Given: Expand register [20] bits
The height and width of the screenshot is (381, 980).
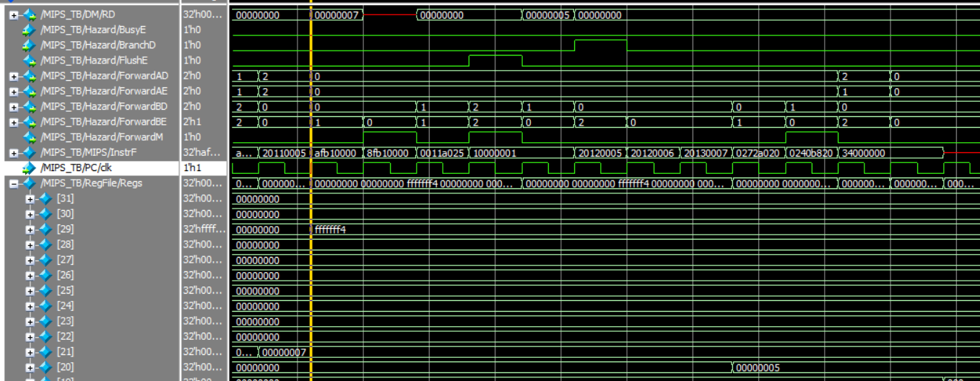Looking at the screenshot, I should pyautogui.click(x=30, y=367).
